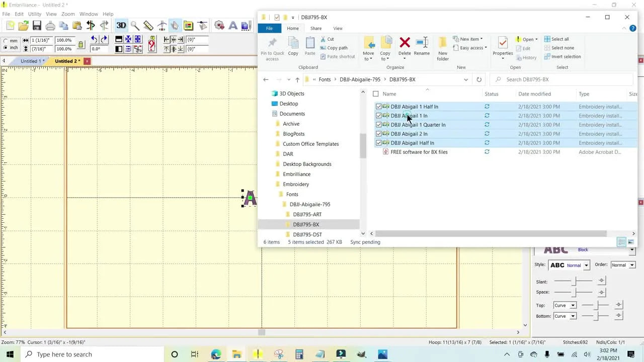
Task: Switch to the View ribbon tab
Action: (x=338, y=28)
